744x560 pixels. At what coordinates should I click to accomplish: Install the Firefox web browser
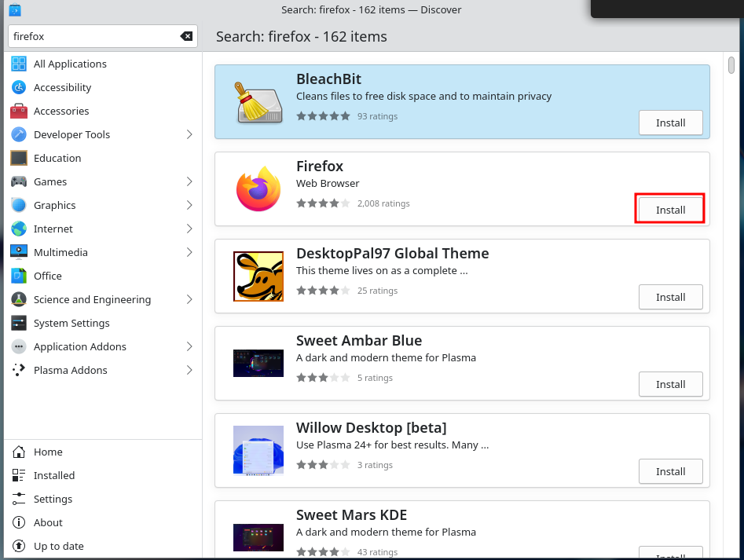(670, 210)
